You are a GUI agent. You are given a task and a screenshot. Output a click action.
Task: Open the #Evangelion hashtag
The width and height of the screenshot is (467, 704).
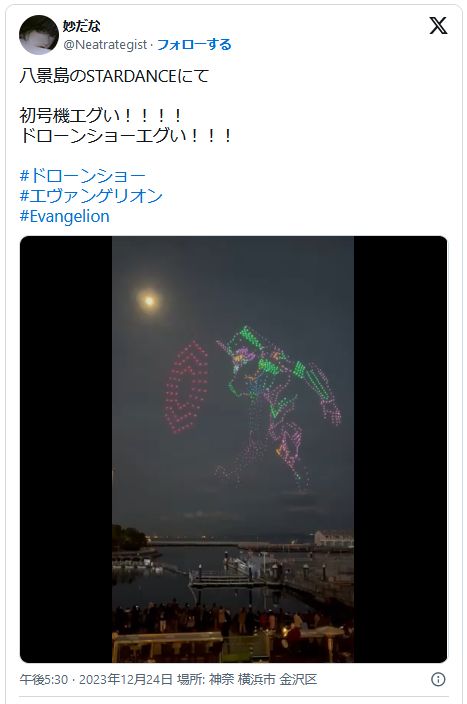[x=65, y=216]
